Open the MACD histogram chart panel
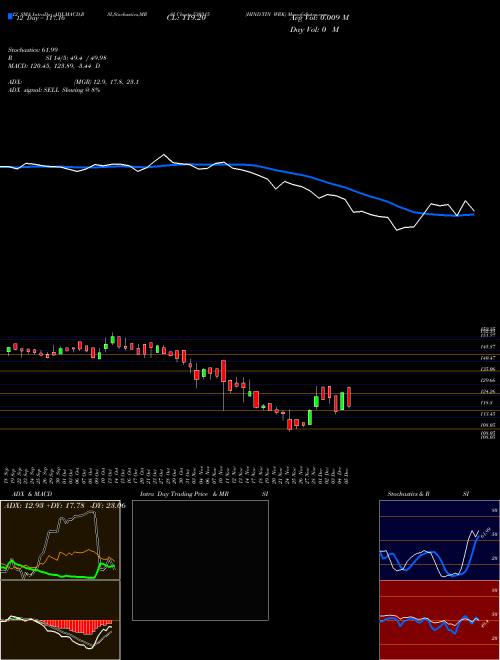 (60, 620)
